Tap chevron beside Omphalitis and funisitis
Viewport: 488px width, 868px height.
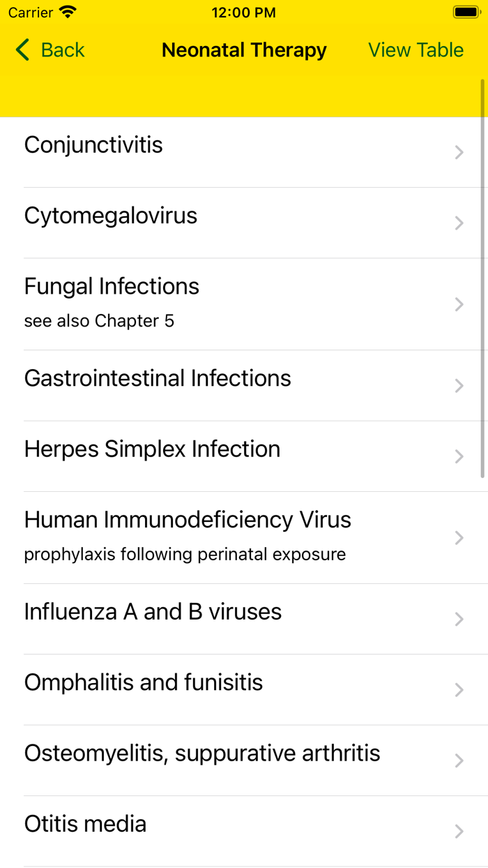[459, 690]
